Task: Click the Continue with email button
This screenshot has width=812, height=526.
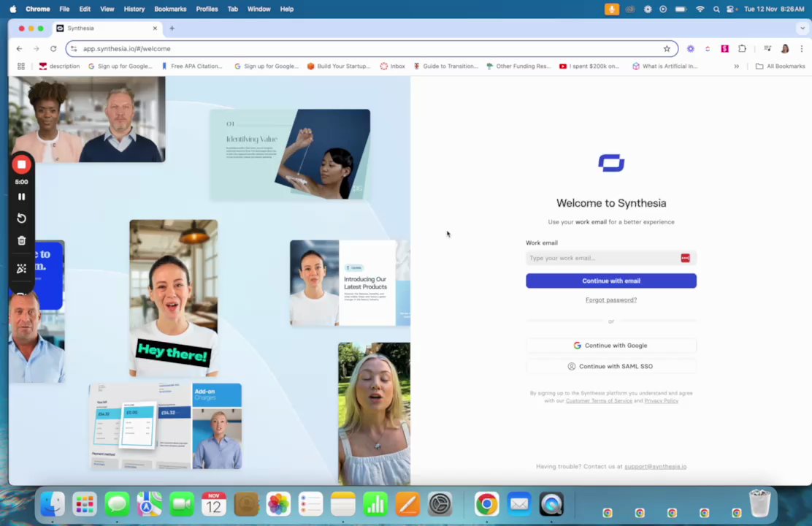Action: [x=611, y=281]
